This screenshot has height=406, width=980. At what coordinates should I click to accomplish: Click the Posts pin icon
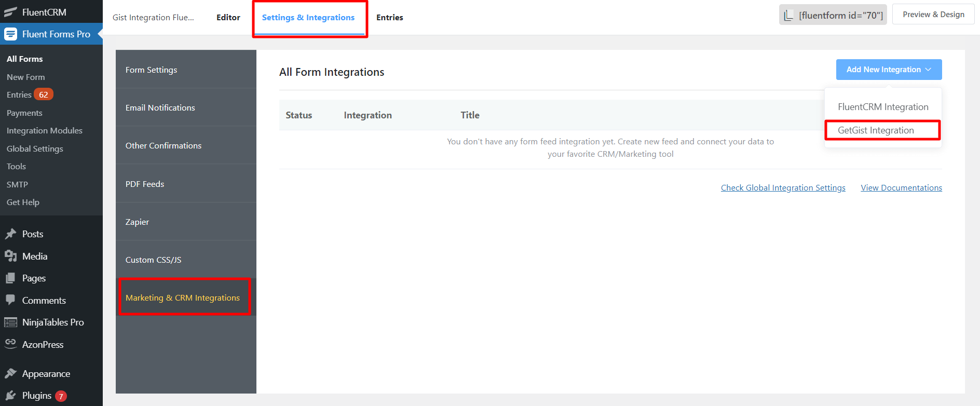tap(10, 234)
